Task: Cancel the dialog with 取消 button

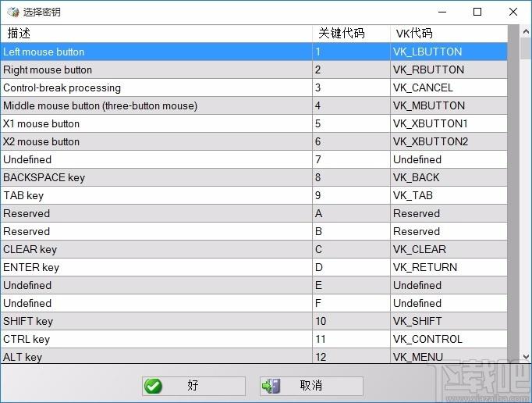Action: pos(311,386)
